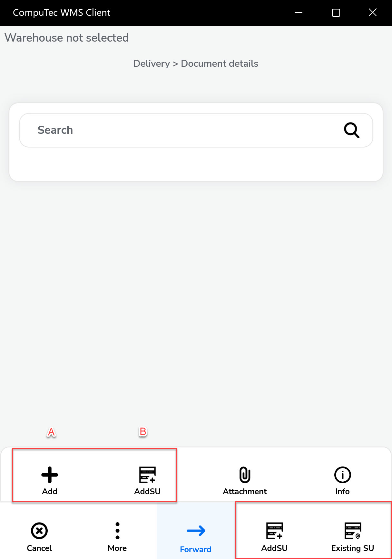Minimize the WMS Client window

point(299,13)
